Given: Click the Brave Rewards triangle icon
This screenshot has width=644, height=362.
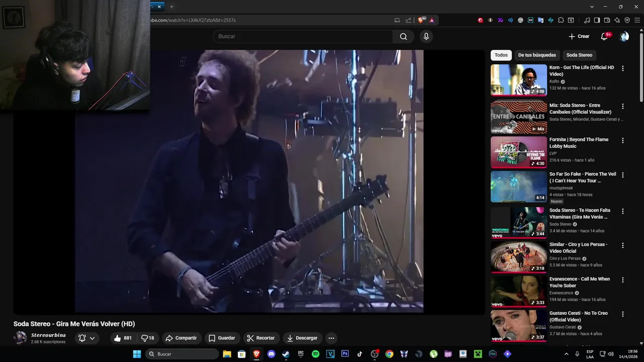Looking at the screenshot, I should point(432,20).
